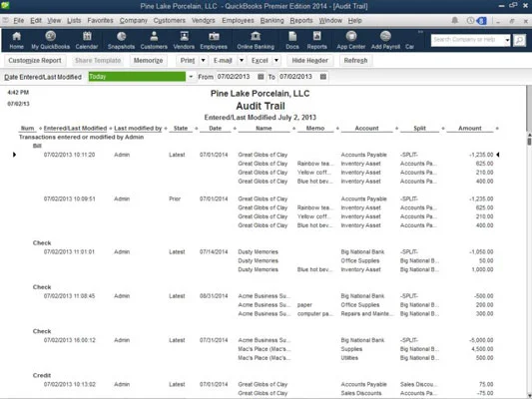Screen dimensions: 532x399
Task: Click the Customize Report button
Action: pos(35,60)
